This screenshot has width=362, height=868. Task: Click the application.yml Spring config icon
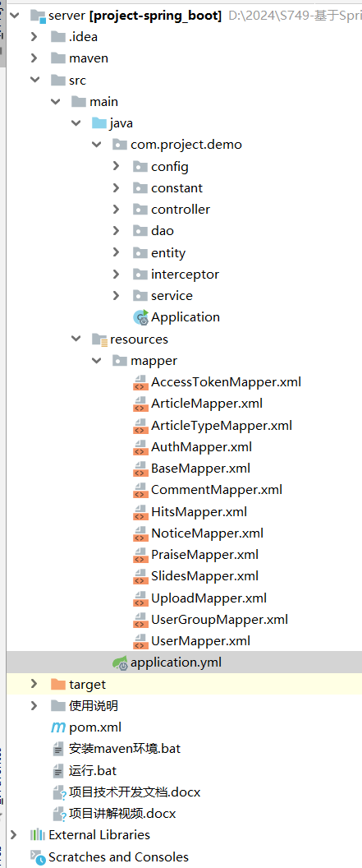click(121, 662)
